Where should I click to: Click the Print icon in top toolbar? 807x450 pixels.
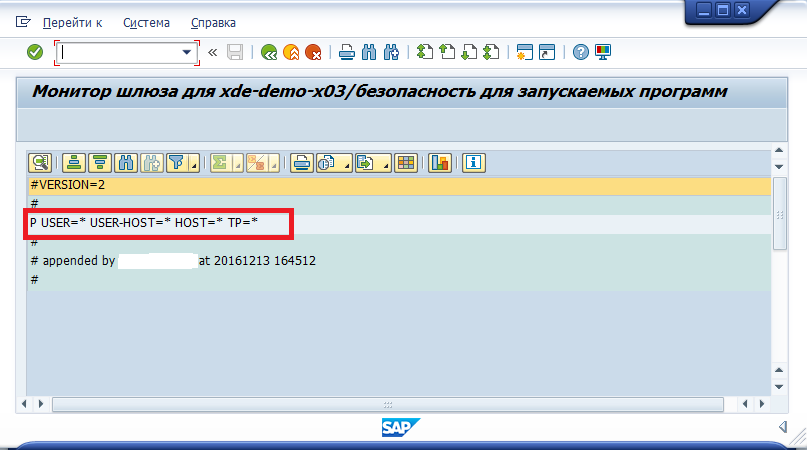tap(346, 52)
